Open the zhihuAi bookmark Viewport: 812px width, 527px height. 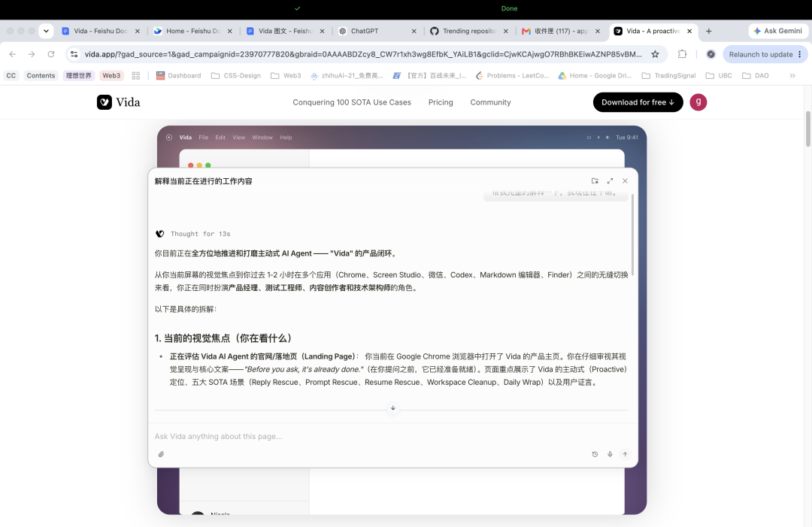(347, 76)
